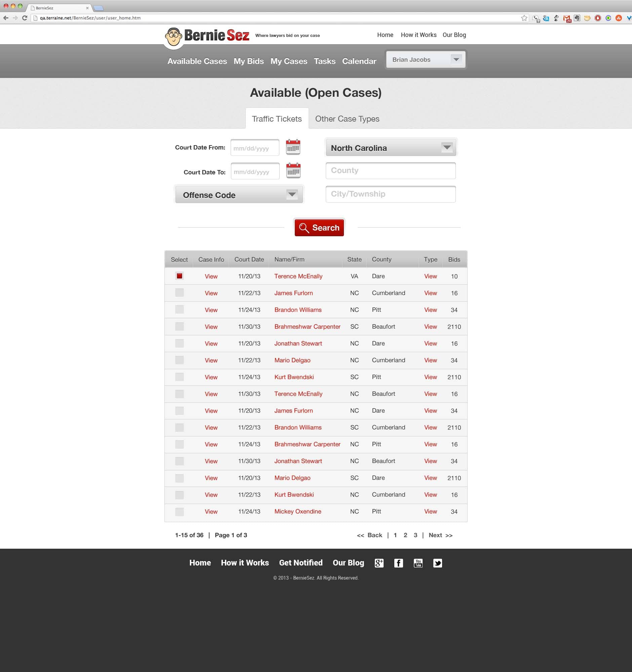Click the Google Plus footer icon
The image size is (632, 672).
coord(379,563)
